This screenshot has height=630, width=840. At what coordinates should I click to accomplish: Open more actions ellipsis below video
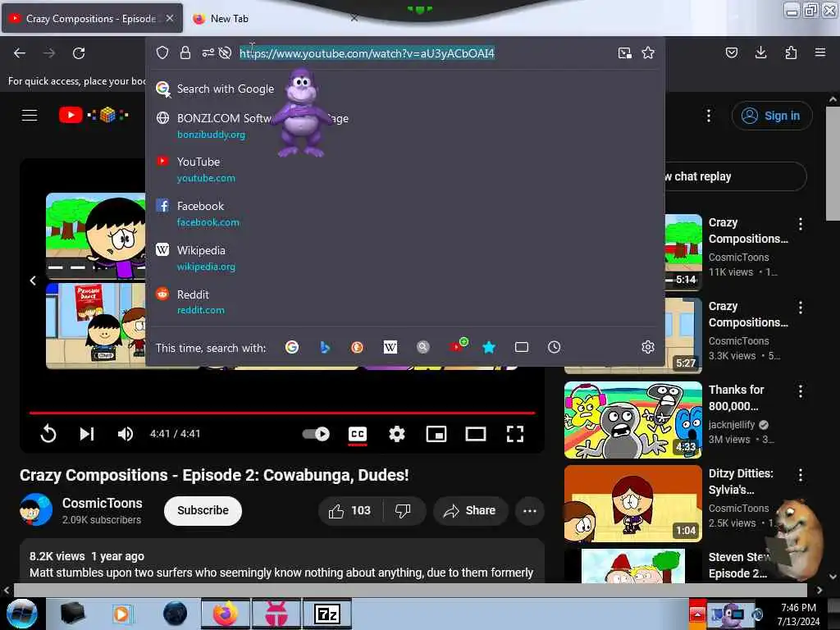point(530,510)
